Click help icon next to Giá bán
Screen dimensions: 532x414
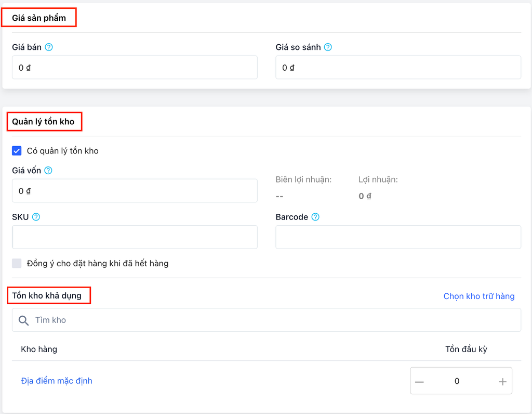(x=49, y=47)
